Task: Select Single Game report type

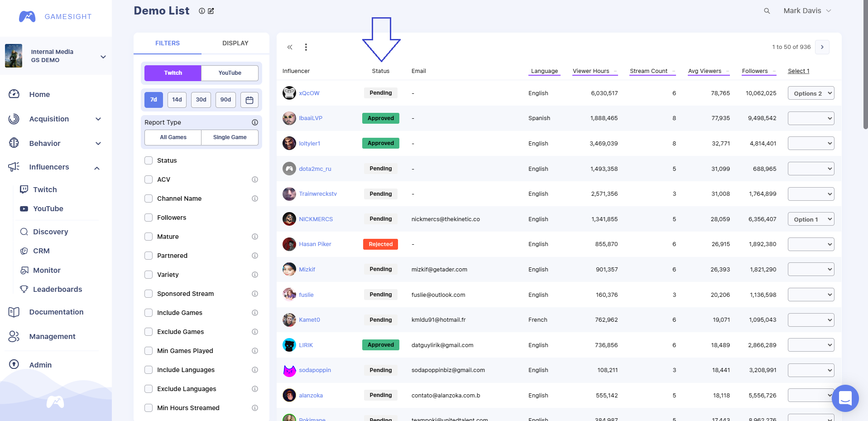Action: [230, 137]
